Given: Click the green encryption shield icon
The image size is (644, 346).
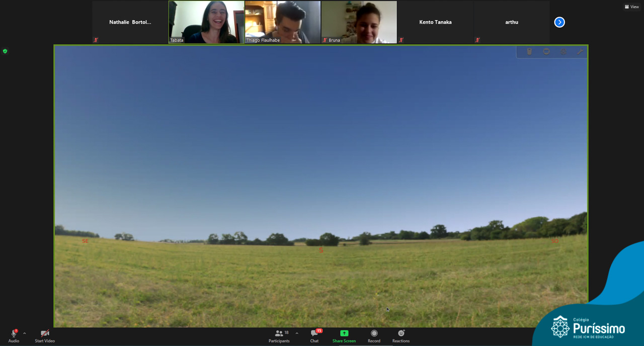Looking at the screenshot, I should [5, 51].
